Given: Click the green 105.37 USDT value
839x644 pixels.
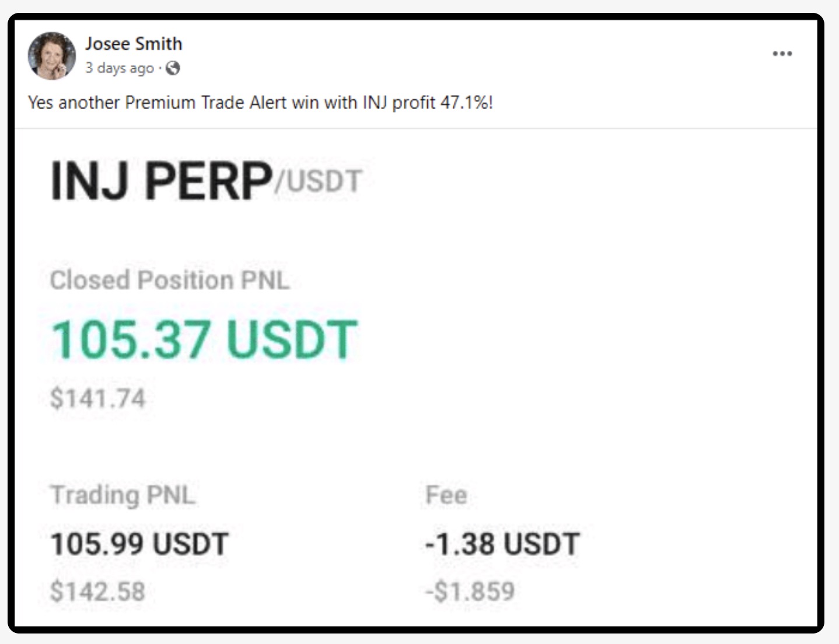Looking at the screenshot, I should tap(204, 339).
